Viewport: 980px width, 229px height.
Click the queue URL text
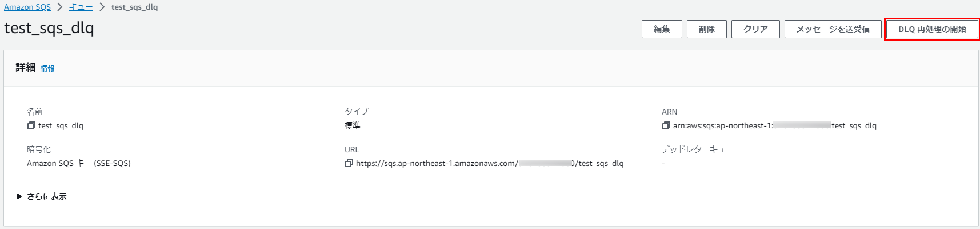[490, 163]
